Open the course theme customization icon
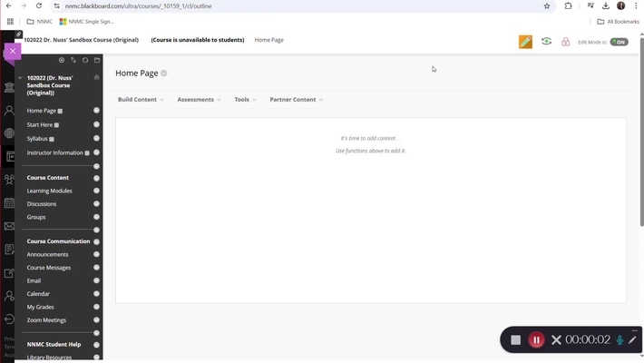Image resolution: width=644 pixels, height=363 pixels. coord(525,42)
